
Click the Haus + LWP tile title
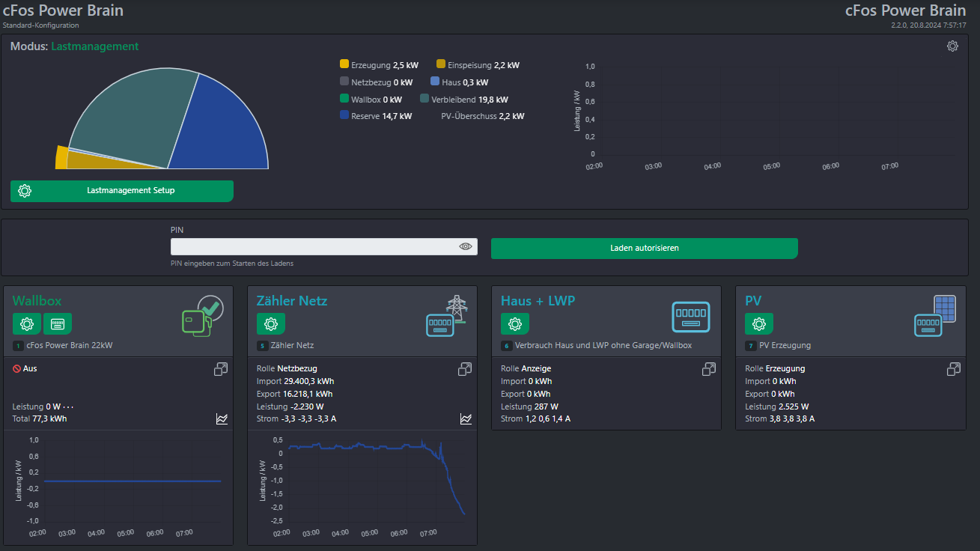(x=538, y=301)
